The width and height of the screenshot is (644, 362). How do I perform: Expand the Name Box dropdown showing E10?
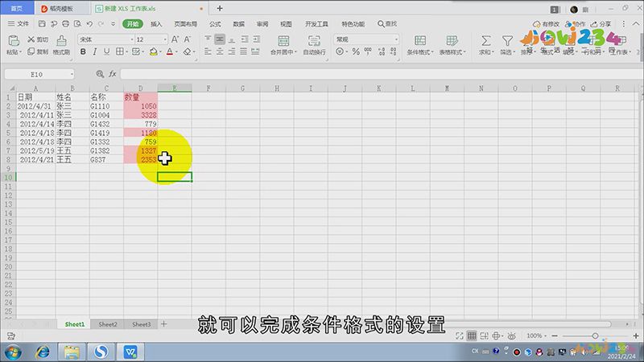[72, 74]
